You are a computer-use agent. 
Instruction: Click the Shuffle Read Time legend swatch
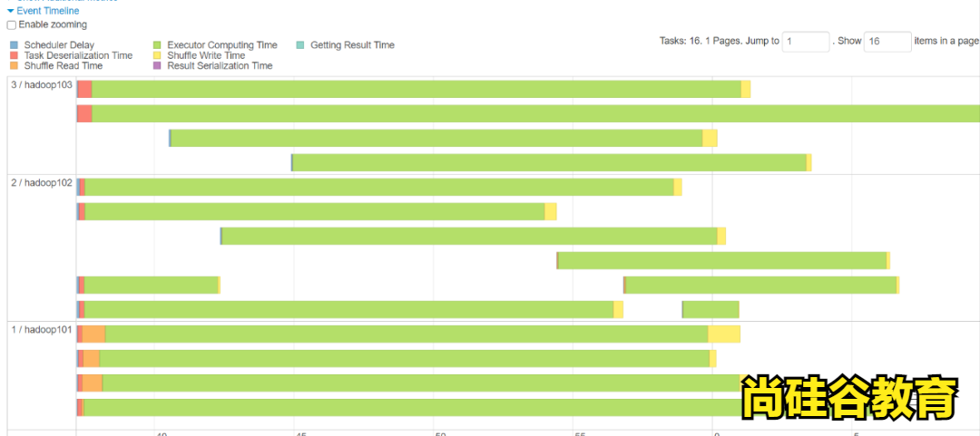coord(14,65)
